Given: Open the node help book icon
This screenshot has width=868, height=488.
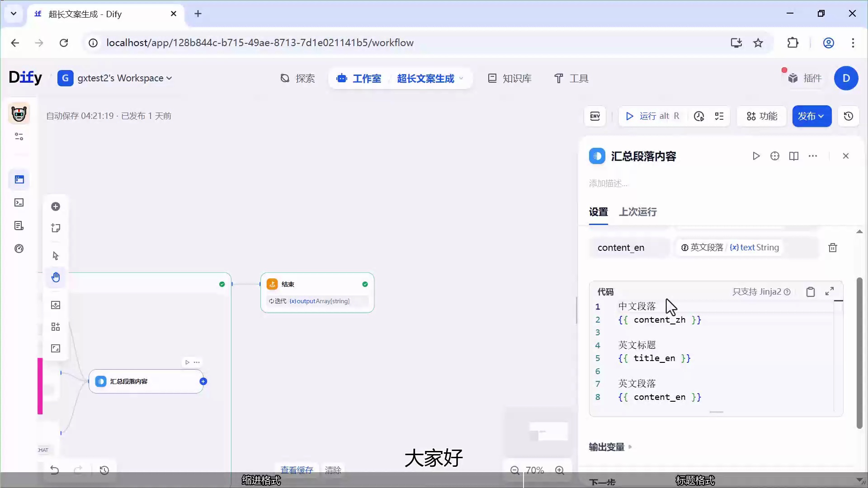Looking at the screenshot, I should coord(794,156).
